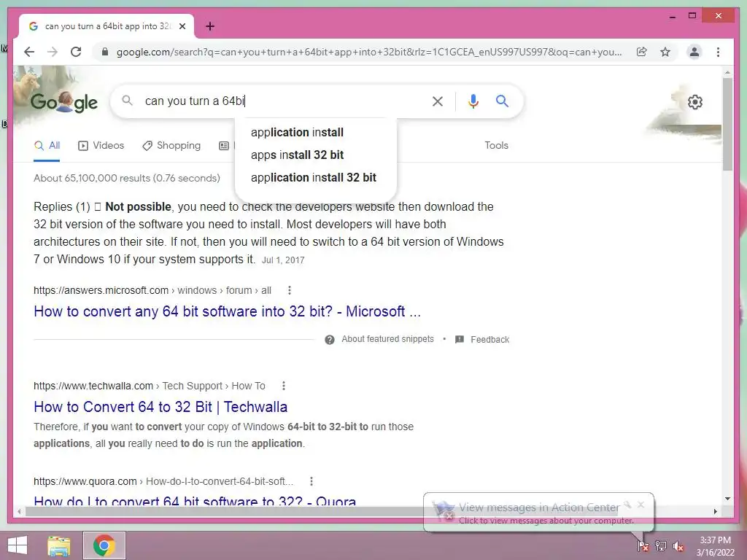747x560 pixels.
Task: Click the vertical scrollbar thumb
Action: (x=727, y=124)
